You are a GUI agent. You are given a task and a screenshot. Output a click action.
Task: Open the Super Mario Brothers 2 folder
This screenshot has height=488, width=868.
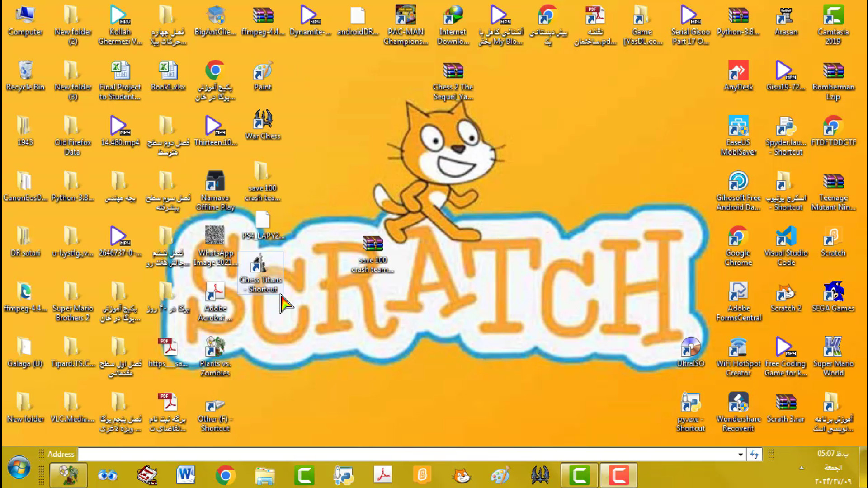click(x=72, y=302)
